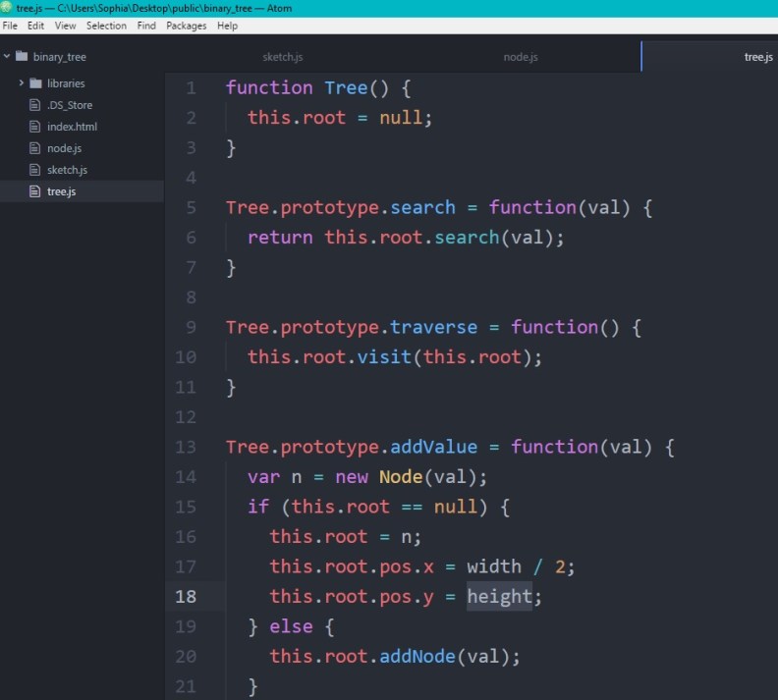The image size is (778, 700).
Task: Click 'search' in Tree.prototype.search on line 5
Action: click(x=422, y=208)
